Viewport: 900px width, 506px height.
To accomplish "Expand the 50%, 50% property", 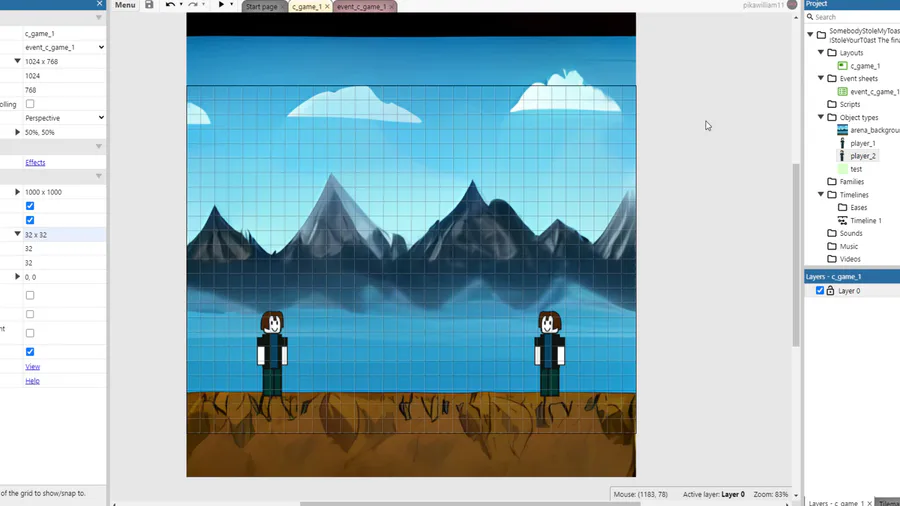I will click(17, 132).
